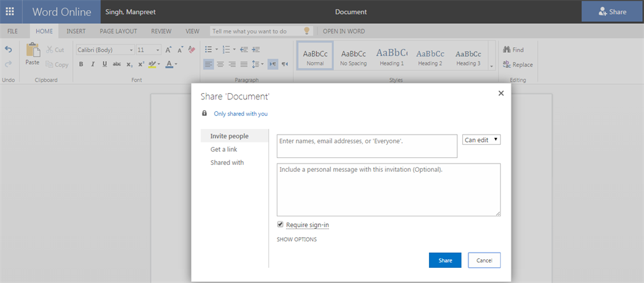Toggle Bold formatting
This screenshot has width=644, height=283.
pos(81,64)
